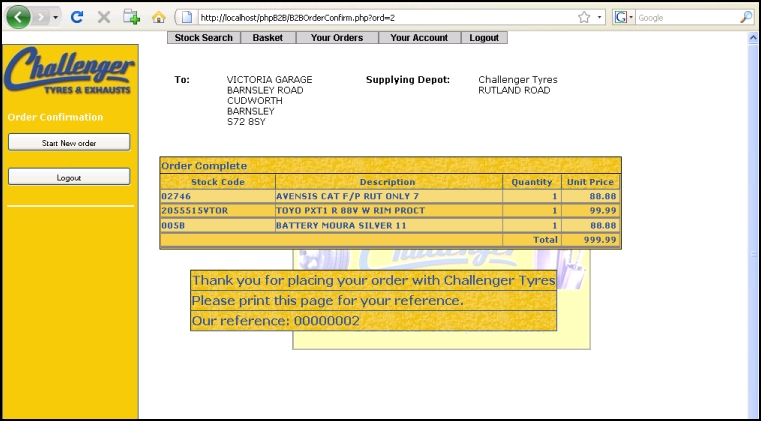Click the browser Forward arrow button
The width and height of the screenshot is (761, 421).
click(41, 18)
